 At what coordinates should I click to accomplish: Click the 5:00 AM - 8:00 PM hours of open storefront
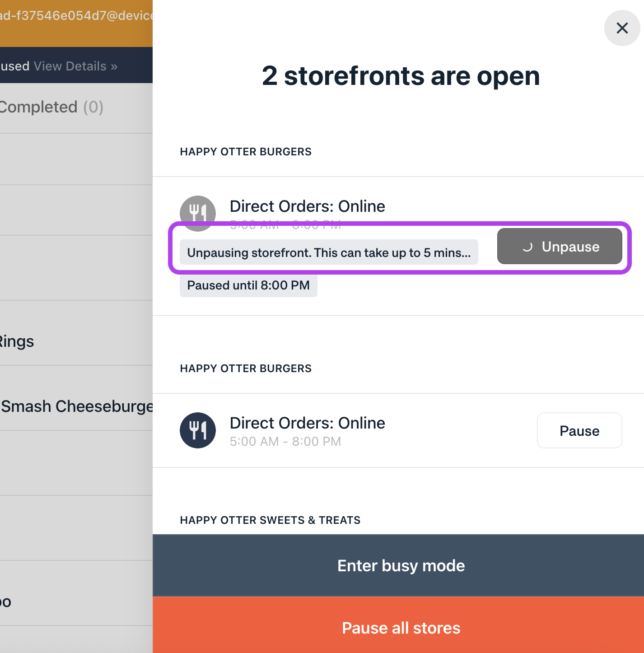click(x=285, y=441)
